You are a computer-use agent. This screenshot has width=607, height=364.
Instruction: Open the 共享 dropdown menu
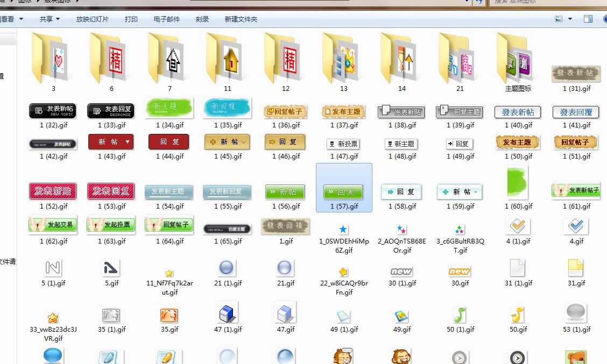click(50, 19)
